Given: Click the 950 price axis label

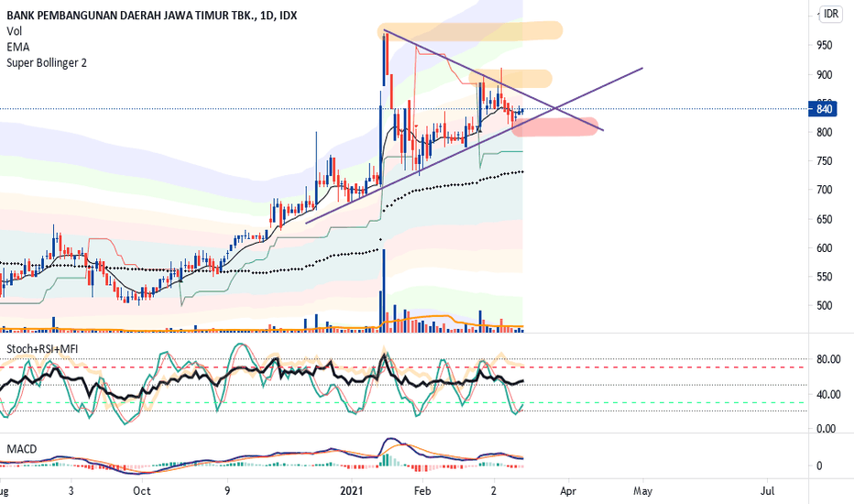Looking at the screenshot, I should pos(825,45).
